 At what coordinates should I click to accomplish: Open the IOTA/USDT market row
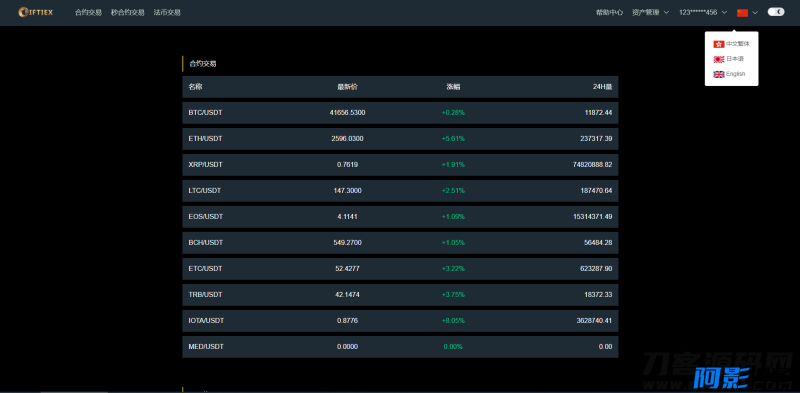[400, 321]
